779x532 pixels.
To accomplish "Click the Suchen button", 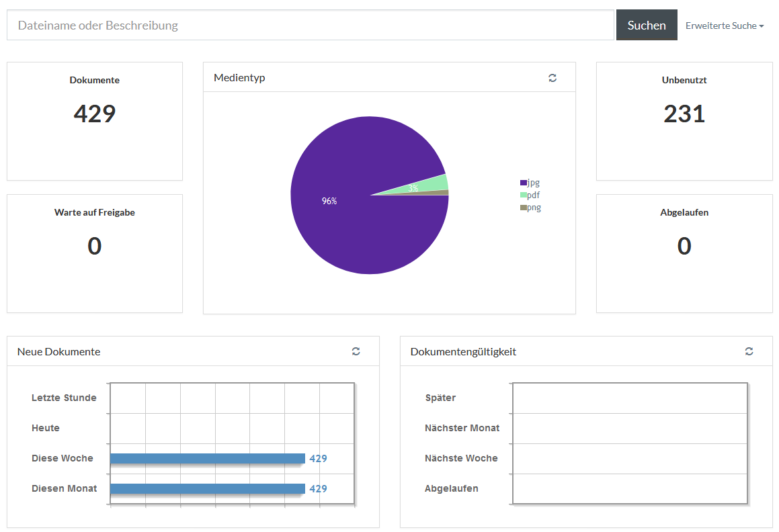I will (x=647, y=25).
